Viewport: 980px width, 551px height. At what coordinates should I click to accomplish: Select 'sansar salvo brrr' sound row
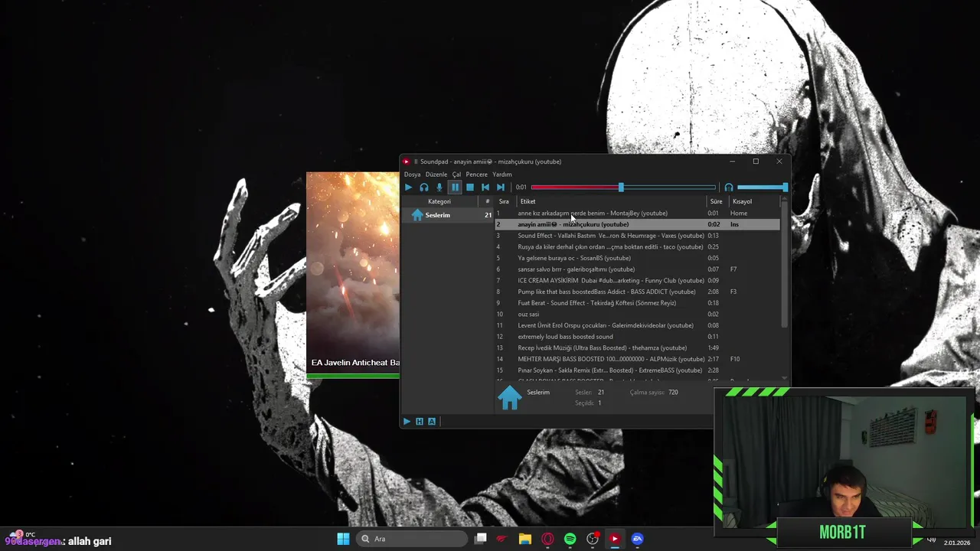[637, 269]
